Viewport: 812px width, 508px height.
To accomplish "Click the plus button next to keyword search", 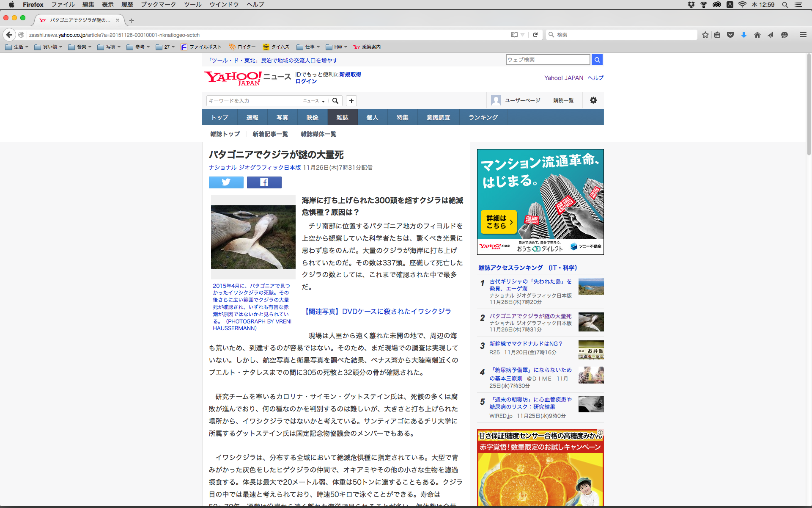I will point(351,101).
